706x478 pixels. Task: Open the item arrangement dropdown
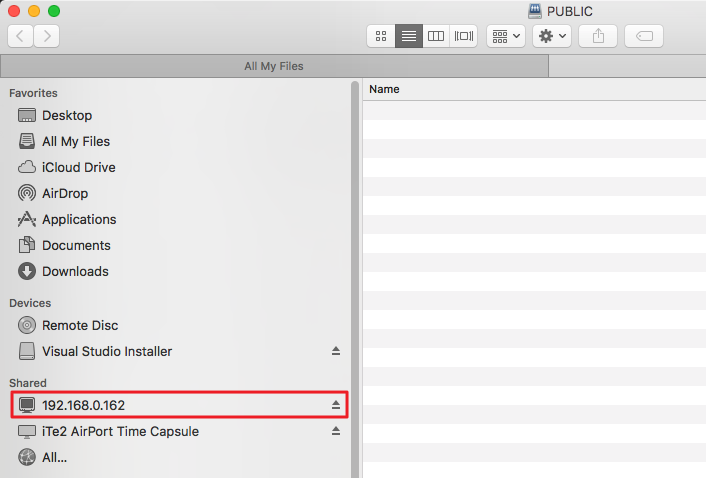506,36
